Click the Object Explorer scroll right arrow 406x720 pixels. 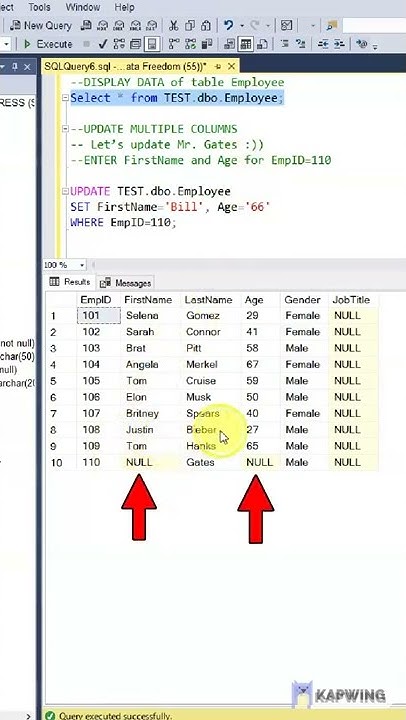click(28, 715)
